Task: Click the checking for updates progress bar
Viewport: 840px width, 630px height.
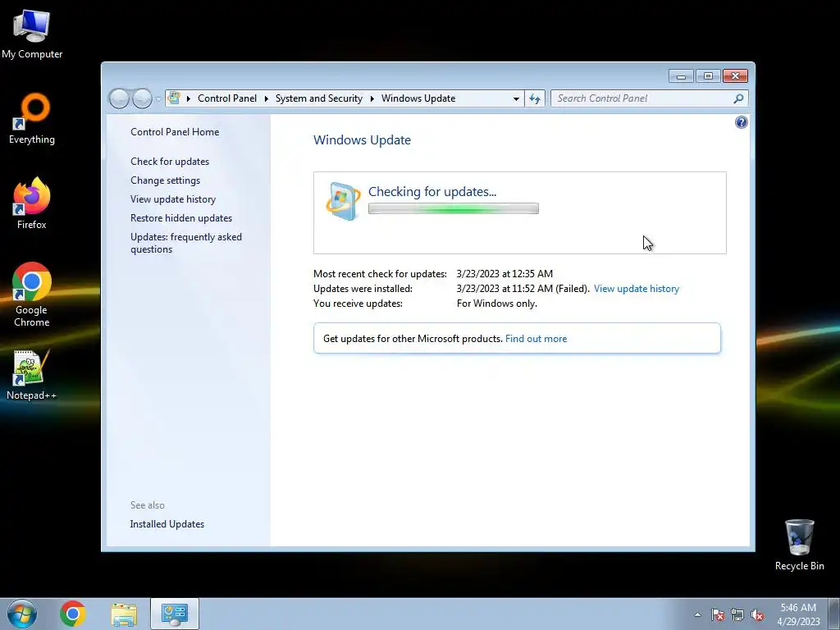Action: click(x=453, y=209)
